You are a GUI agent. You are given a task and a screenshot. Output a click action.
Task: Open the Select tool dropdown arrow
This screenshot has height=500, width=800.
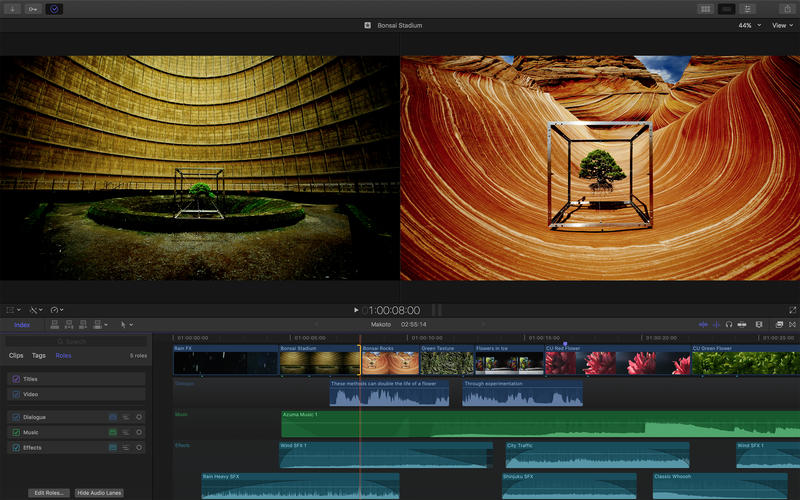131,325
